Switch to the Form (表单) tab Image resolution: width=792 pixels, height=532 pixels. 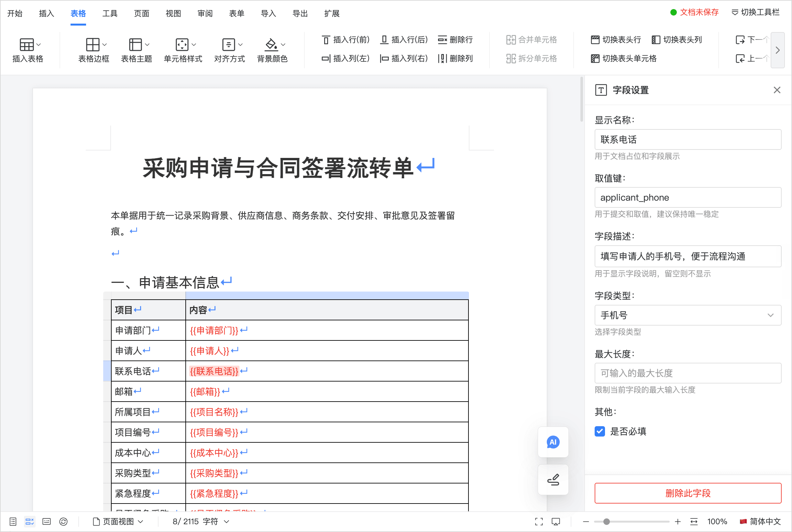[x=237, y=13]
